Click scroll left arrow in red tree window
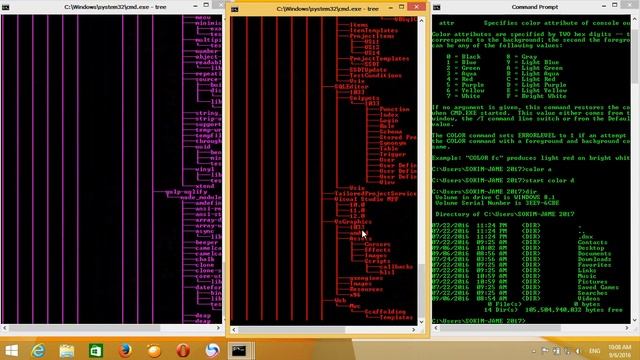Screen dimensions: 640x360 234,330
